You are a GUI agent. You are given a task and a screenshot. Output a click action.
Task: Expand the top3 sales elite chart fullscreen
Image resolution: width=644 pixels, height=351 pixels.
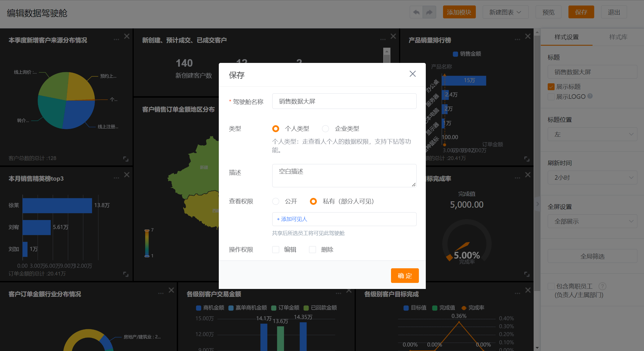click(x=126, y=274)
